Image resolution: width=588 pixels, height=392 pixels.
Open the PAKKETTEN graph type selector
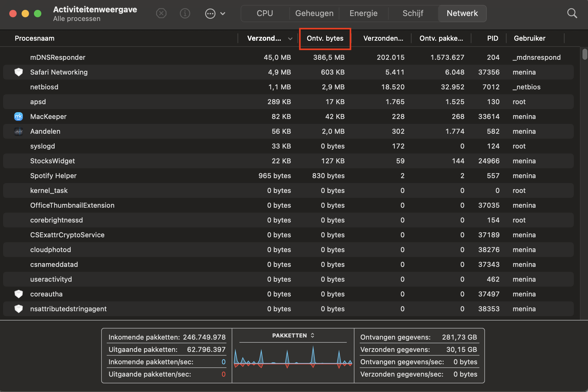[x=293, y=336]
